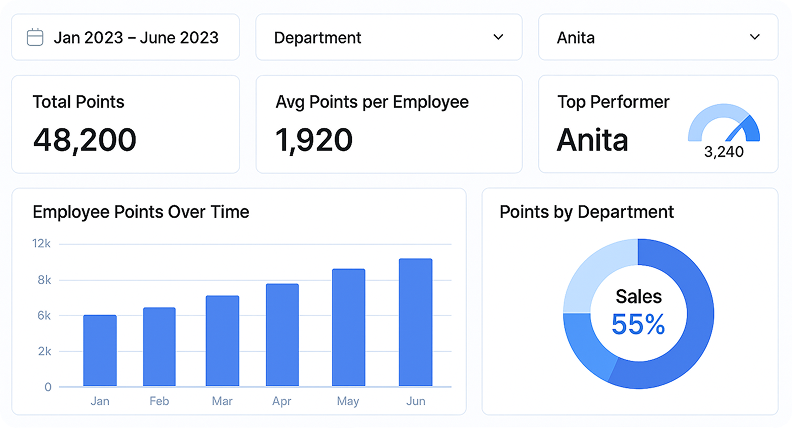Select the Feb bar in the chart

pos(159,347)
